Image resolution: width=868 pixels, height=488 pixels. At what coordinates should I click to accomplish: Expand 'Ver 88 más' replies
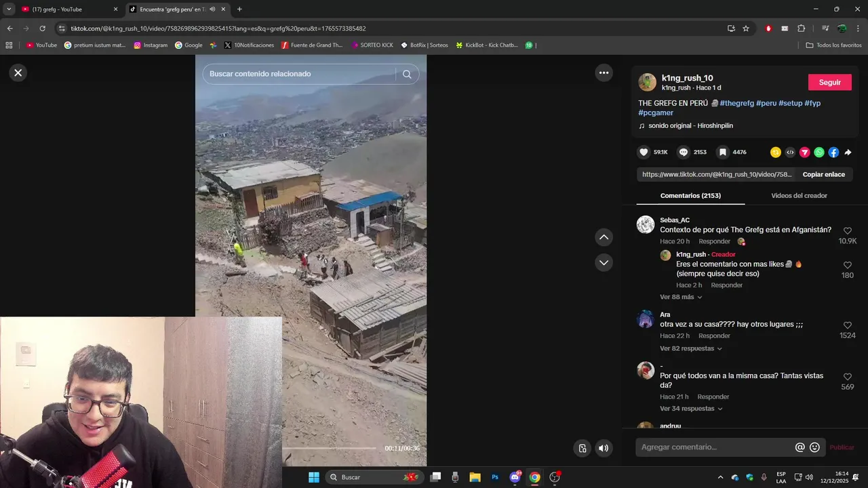click(x=681, y=297)
